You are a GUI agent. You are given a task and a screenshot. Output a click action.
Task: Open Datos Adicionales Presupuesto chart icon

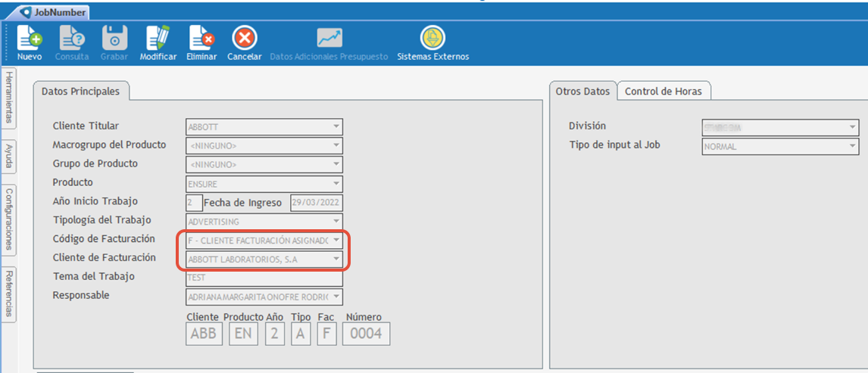pos(329,38)
